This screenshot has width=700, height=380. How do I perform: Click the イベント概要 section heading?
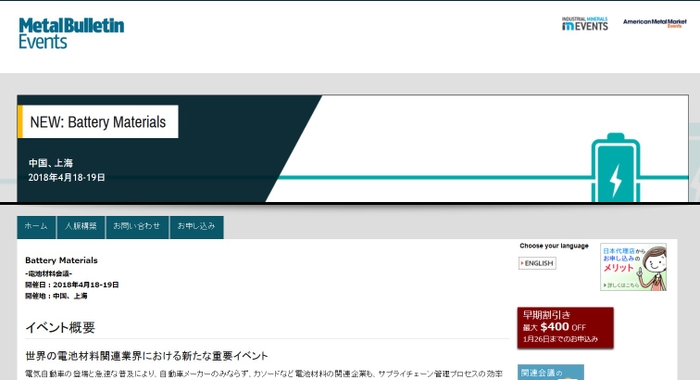pos(60,328)
